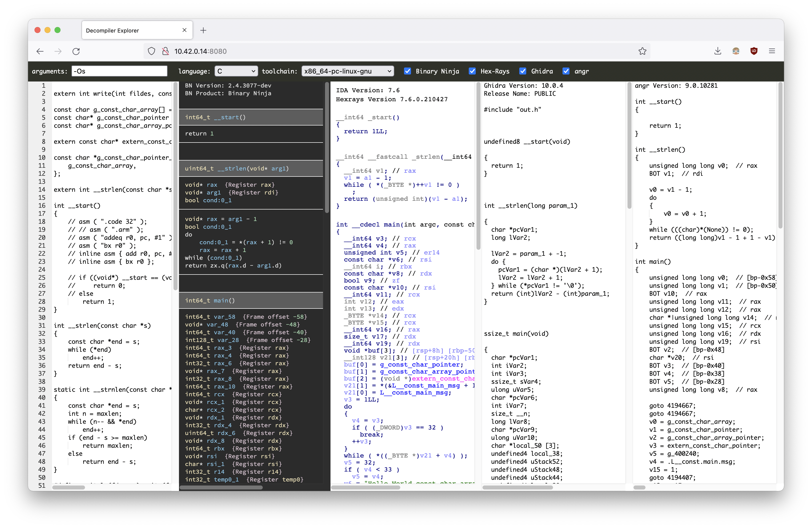
Task: Open the downloads arrow icon
Action: [x=717, y=51]
